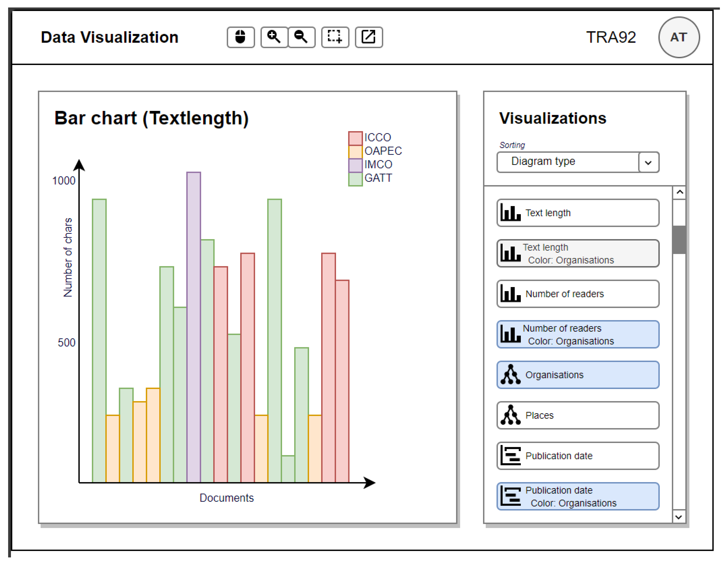Click the scroll down arrow in list
The width and height of the screenshot is (728, 564).
(x=679, y=517)
